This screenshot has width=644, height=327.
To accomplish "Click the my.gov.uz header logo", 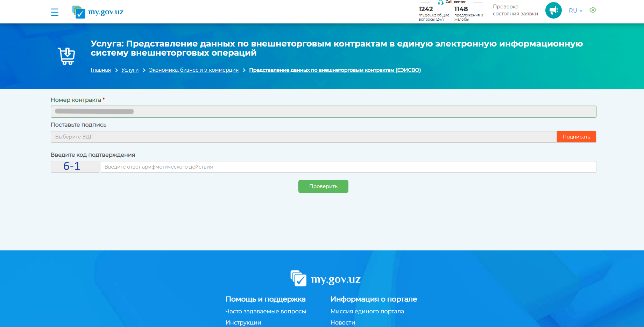I will (98, 12).
